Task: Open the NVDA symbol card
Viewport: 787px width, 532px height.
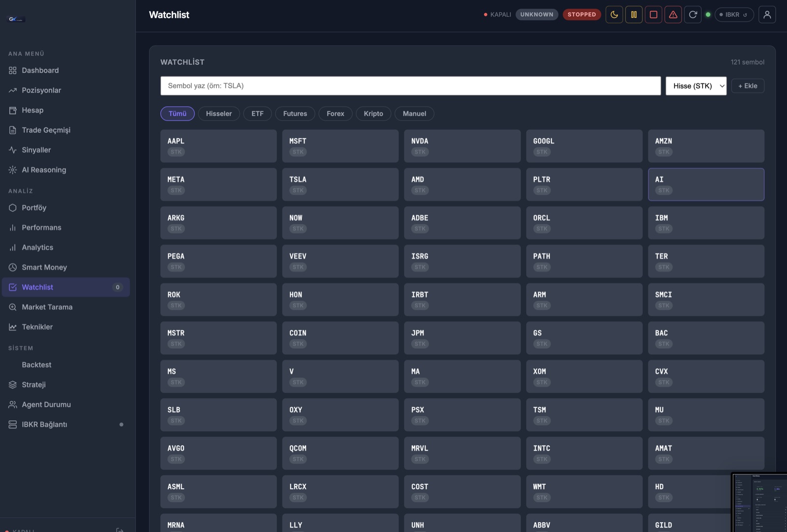Action: click(x=462, y=146)
